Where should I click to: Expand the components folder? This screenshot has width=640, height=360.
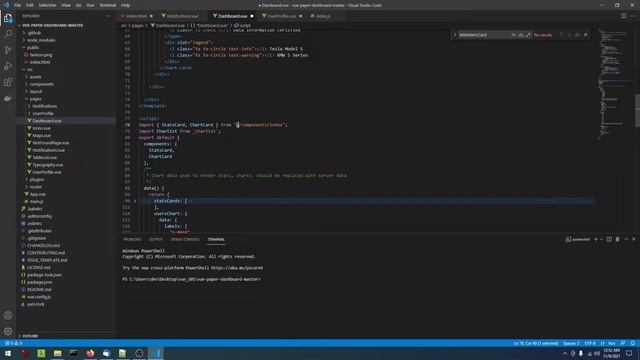pyautogui.click(x=42, y=84)
